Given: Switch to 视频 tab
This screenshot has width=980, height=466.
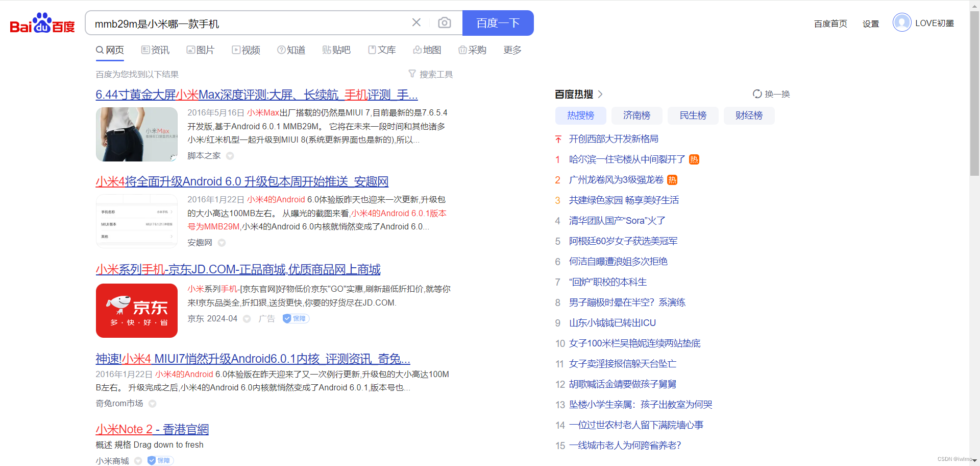Looking at the screenshot, I should click(246, 50).
